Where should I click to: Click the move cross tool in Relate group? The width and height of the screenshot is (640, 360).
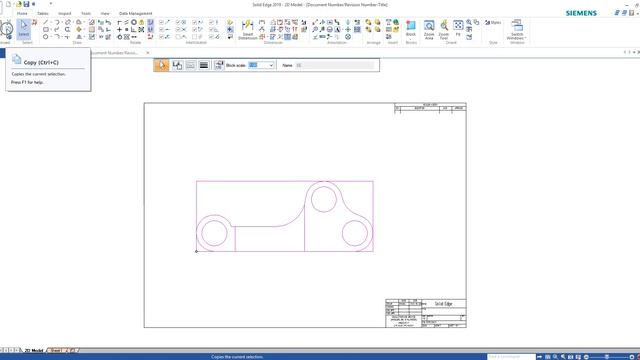coord(120,30)
